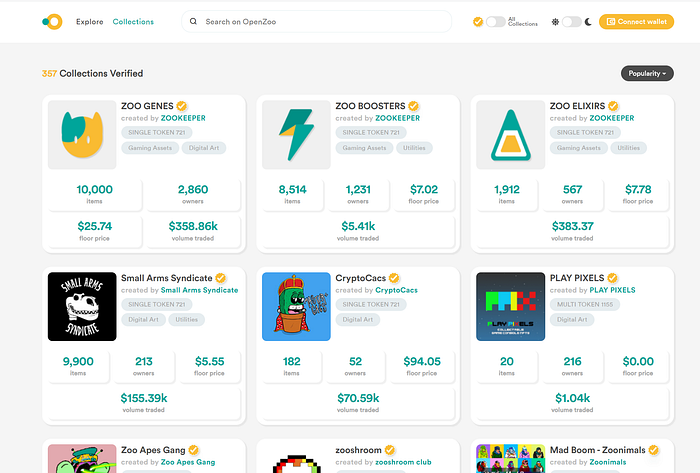Viewport: 700px width, 473px height.
Task: Click verified badge next to ZOO ELIXIRS
Action: click(x=613, y=106)
